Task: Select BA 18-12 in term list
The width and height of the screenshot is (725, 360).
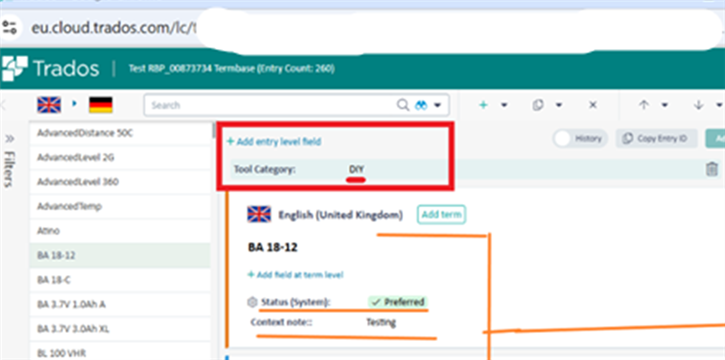Action: point(120,256)
